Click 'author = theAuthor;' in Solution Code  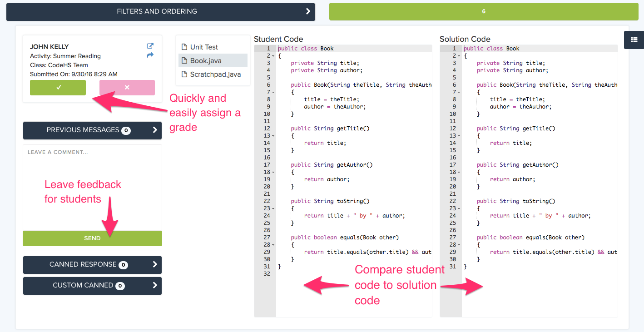[x=521, y=107]
